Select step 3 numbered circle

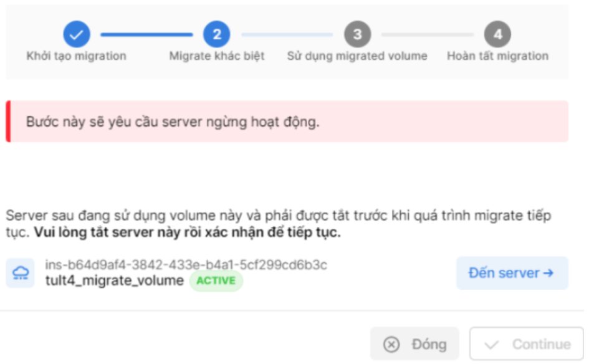357,34
